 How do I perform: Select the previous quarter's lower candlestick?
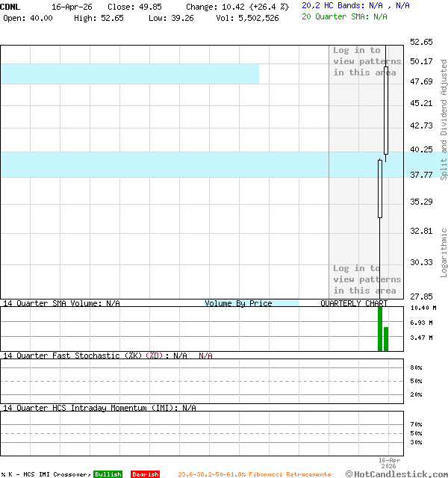click(380, 188)
